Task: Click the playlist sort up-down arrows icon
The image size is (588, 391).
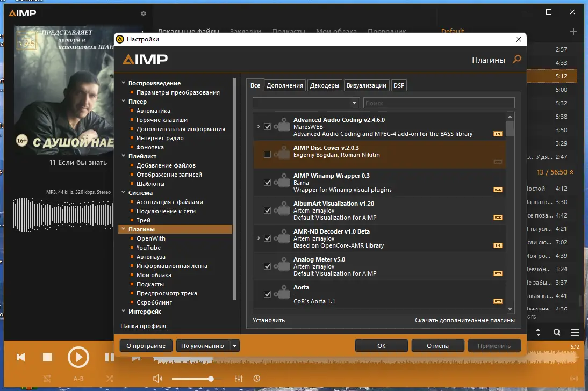Action: coord(538,332)
